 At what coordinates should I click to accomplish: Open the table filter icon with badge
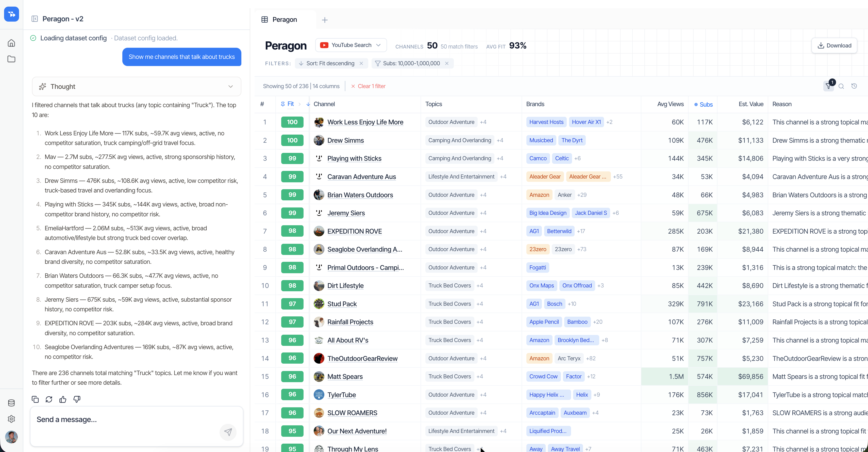[829, 86]
